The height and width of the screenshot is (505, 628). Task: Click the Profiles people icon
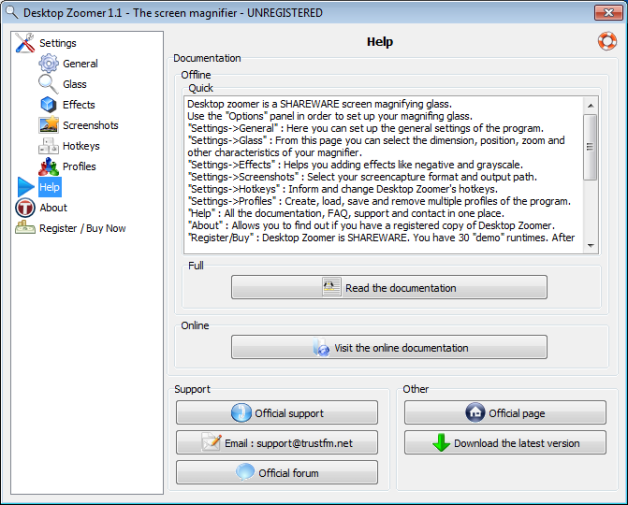tap(48, 166)
